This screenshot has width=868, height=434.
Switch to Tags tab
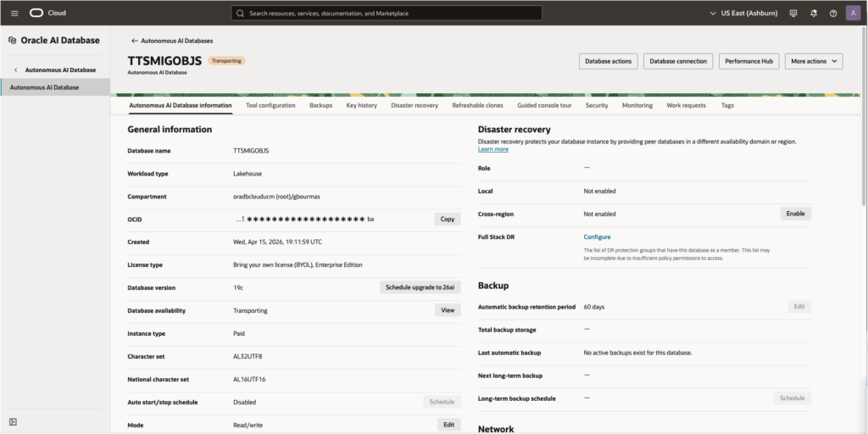[x=727, y=105]
